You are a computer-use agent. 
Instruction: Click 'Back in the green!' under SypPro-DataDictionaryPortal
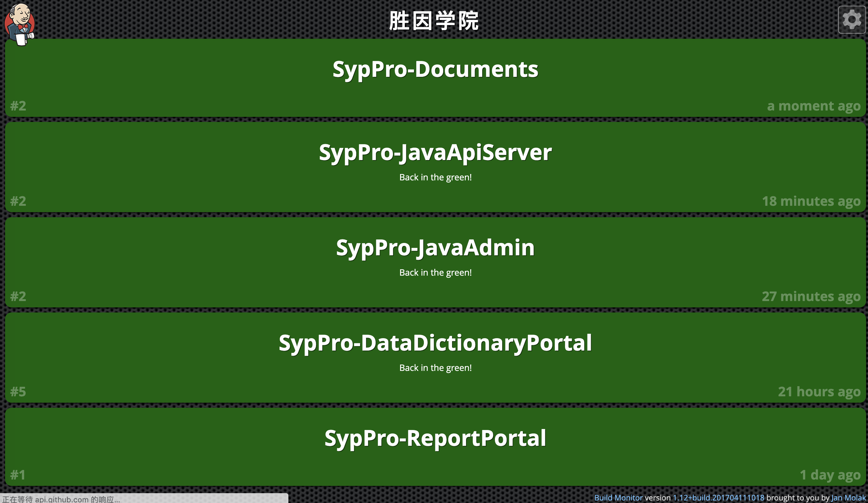435,368
